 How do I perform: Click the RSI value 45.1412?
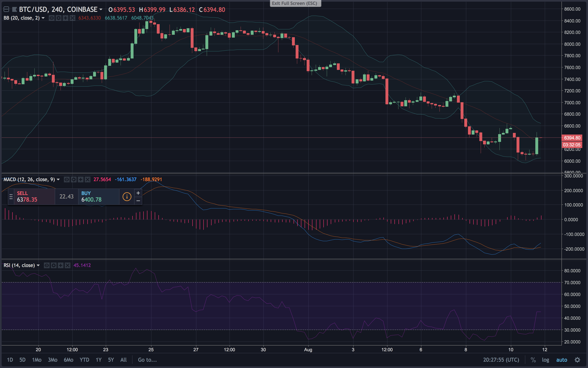coord(82,265)
